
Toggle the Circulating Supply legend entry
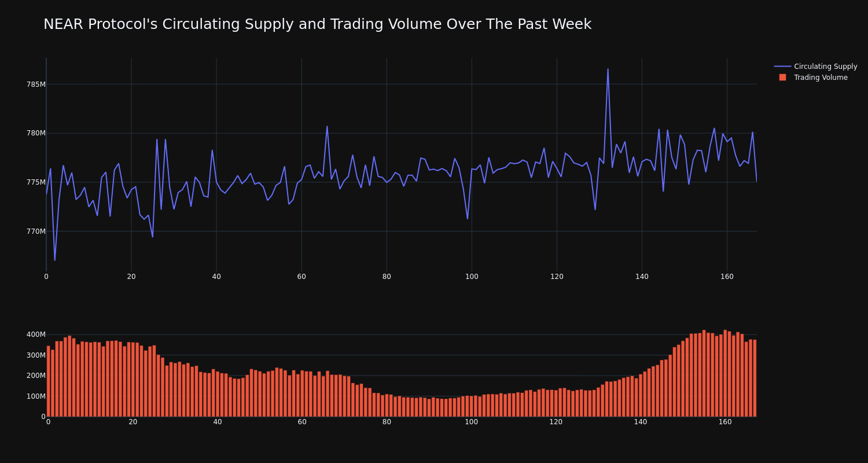[x=815, y=67]
